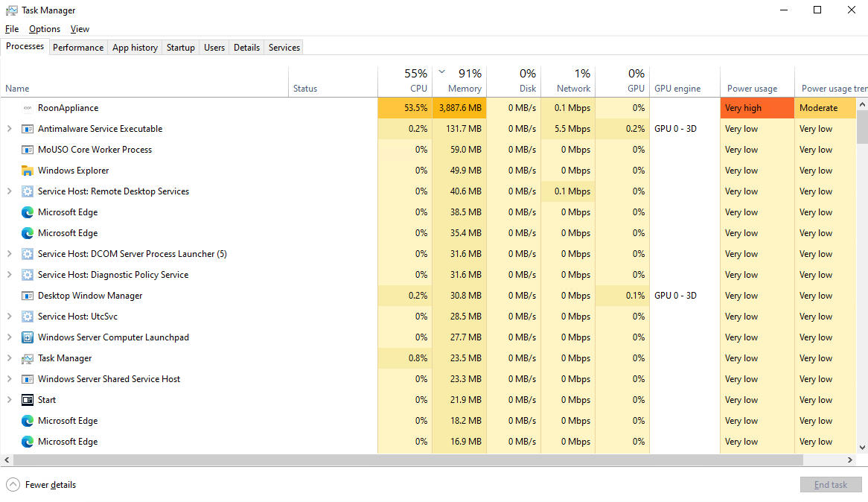868x502 pixels.
Task: Click the vertical scrollbar up arrow
Action: [862, 104]
